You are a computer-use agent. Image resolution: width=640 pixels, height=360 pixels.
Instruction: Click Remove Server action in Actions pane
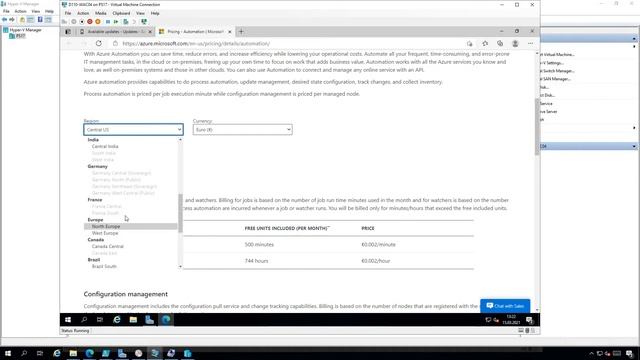click(549, 111)
